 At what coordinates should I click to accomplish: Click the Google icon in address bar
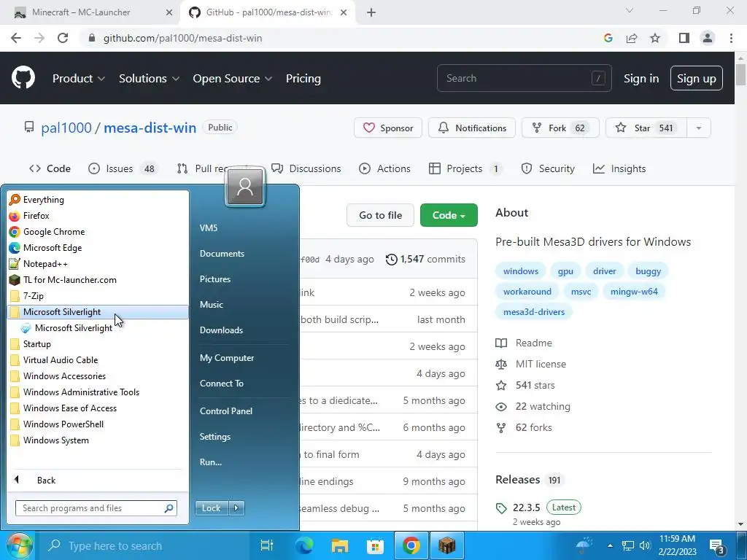pyautogui.click(x=608, y=38)
